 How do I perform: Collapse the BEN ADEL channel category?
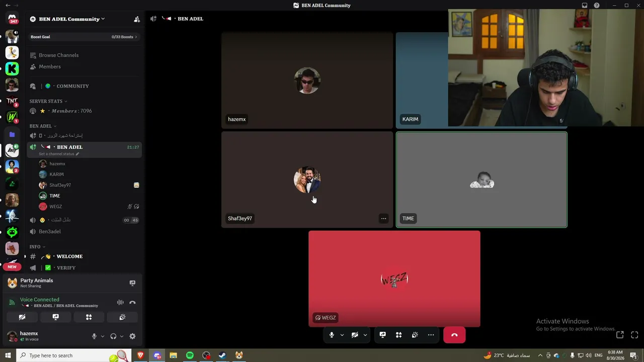click(43, 126)
